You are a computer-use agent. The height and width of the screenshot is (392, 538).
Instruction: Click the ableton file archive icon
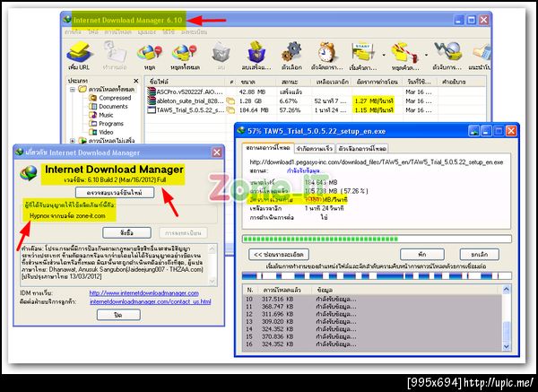(152, 101)
